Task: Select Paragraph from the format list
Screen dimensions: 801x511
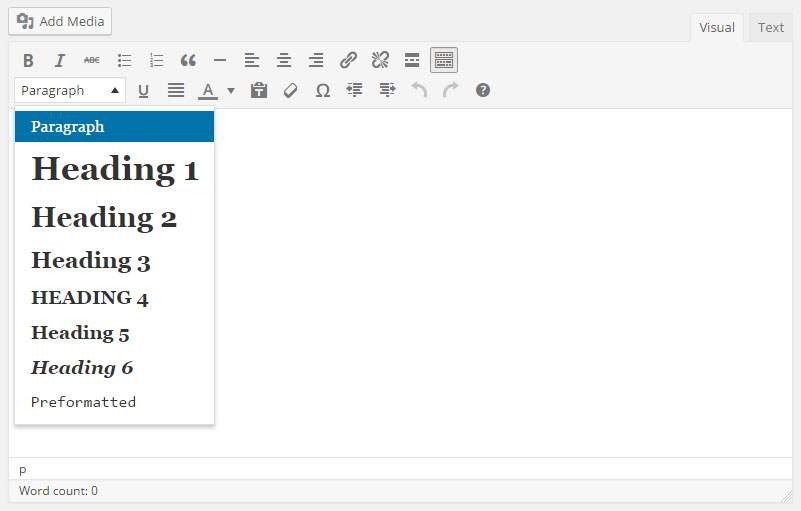Action: tap(114, 127)
